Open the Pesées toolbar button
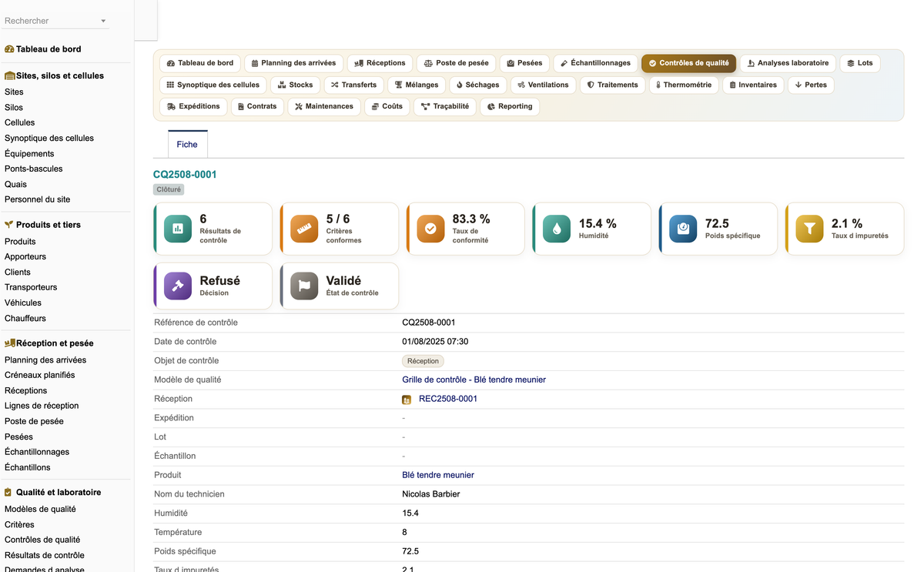924x572 pixels. [x=524, y=63]
